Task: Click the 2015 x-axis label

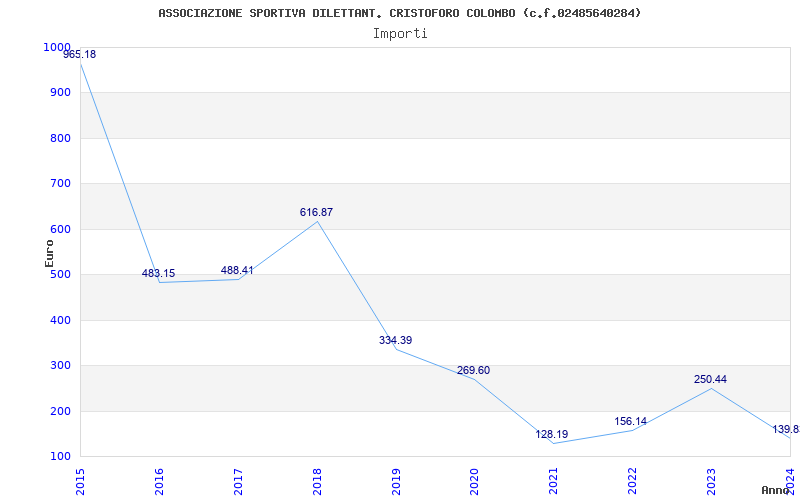Action: (80, 481)
